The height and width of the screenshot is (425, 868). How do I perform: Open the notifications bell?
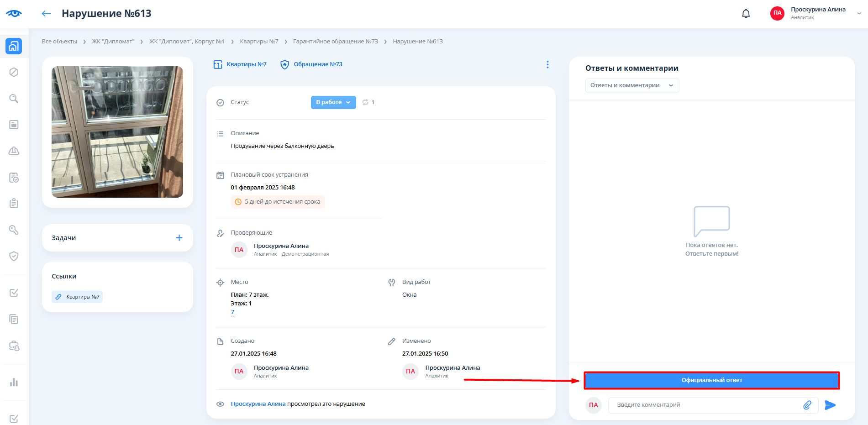click(x=746, y=14)
